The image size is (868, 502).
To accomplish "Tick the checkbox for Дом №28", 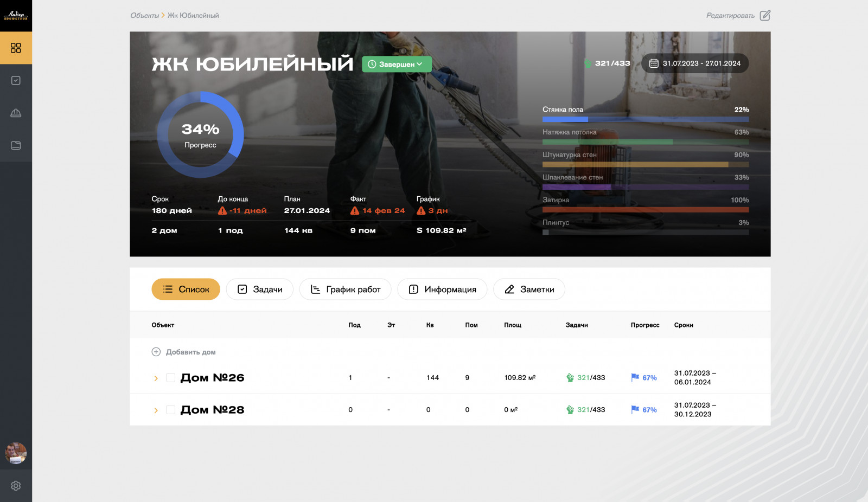I will [170, 410].
